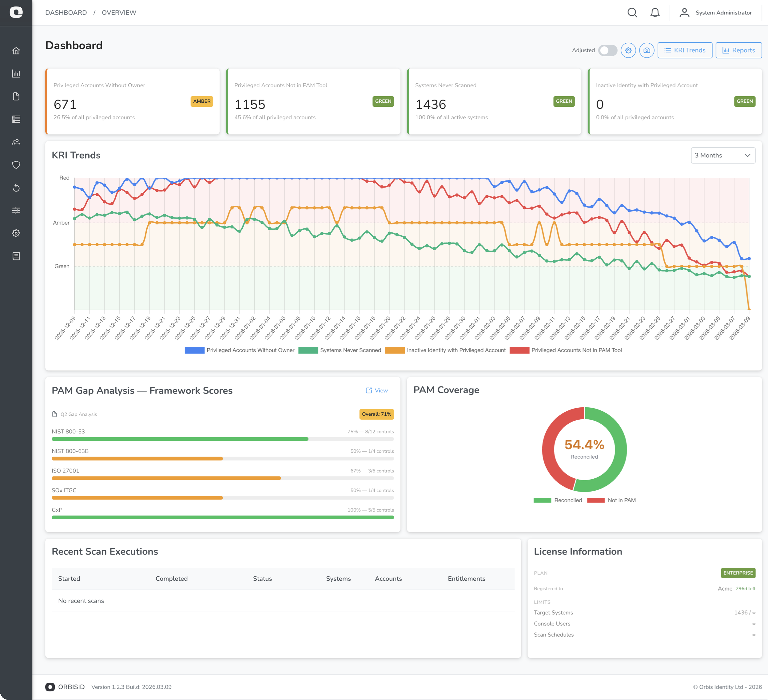Click the home icon in sidebar
768x700 pixels.
tap(16, 51)
